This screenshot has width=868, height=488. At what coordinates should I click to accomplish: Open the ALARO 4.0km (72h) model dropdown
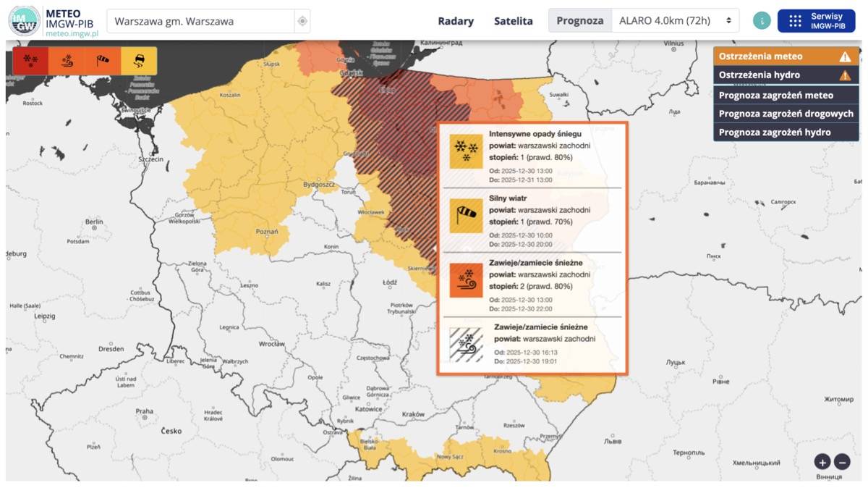click(676, 21)
